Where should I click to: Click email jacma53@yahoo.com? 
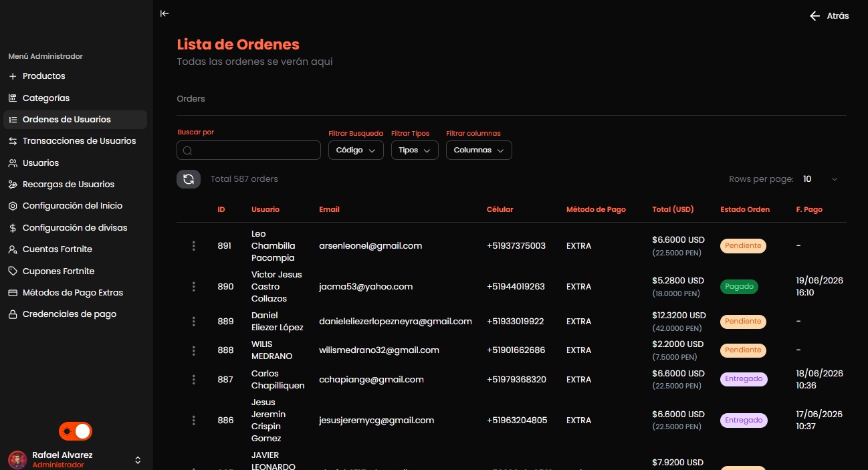366,287
